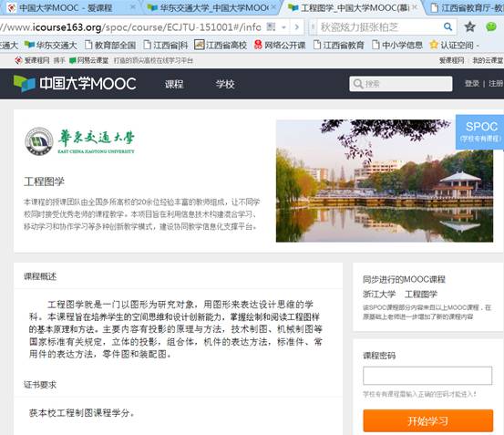Open the 华东交通大 bookmark
This screenshot has width=504, height=435.
point(51,46)
